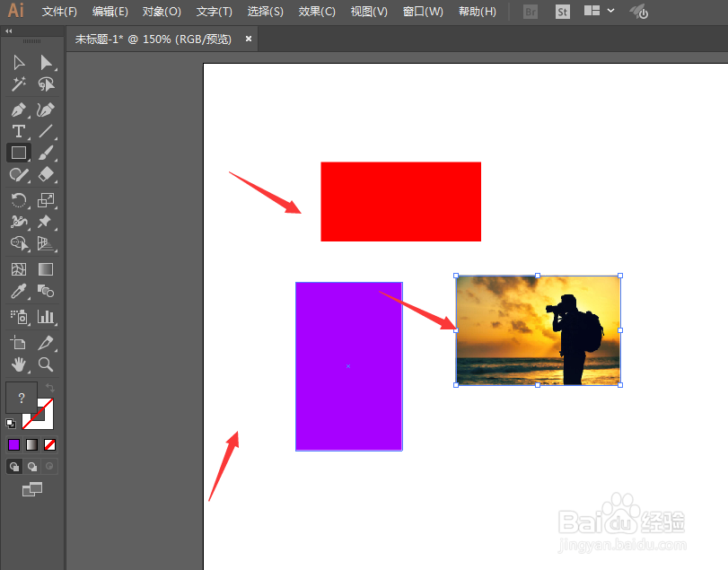This screenshot has width=728, height=570.
Task: Select the Type tool
Action: click(x=18, y=131)
